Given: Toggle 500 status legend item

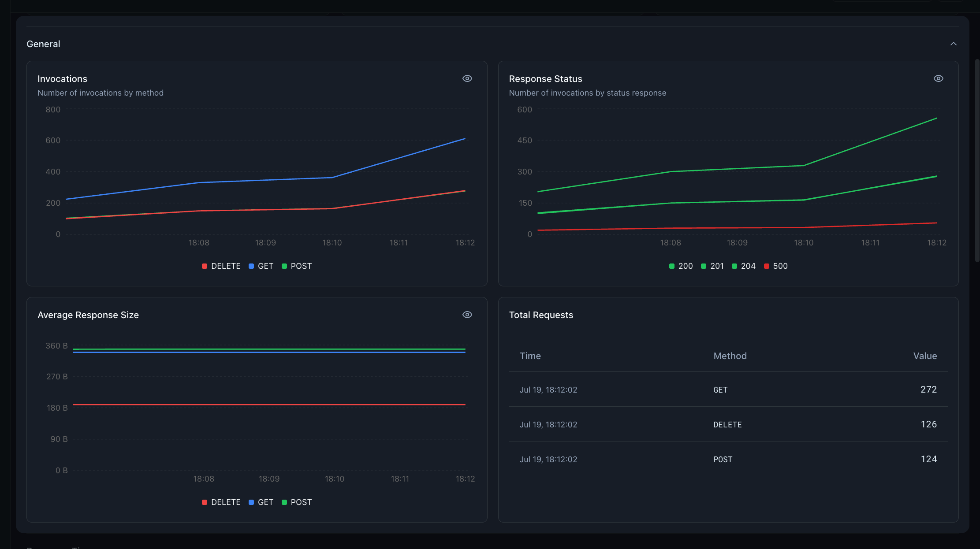Looking at the screenshot, I should tap(775, 266).
